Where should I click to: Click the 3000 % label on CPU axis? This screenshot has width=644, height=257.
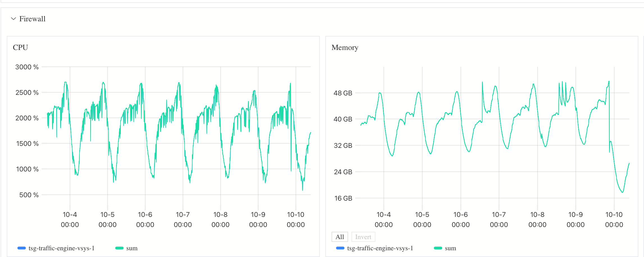click(27, 67)
